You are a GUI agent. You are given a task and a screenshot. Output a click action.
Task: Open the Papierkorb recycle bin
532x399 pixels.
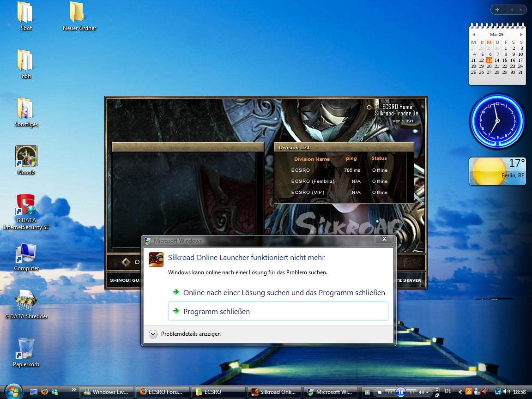(26, 349)
